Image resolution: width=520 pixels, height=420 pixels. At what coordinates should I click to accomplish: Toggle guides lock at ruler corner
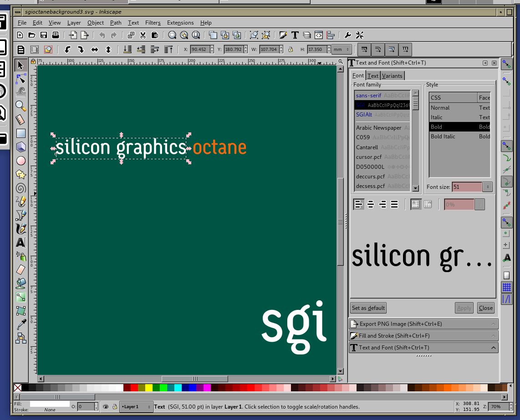(33, 61)
